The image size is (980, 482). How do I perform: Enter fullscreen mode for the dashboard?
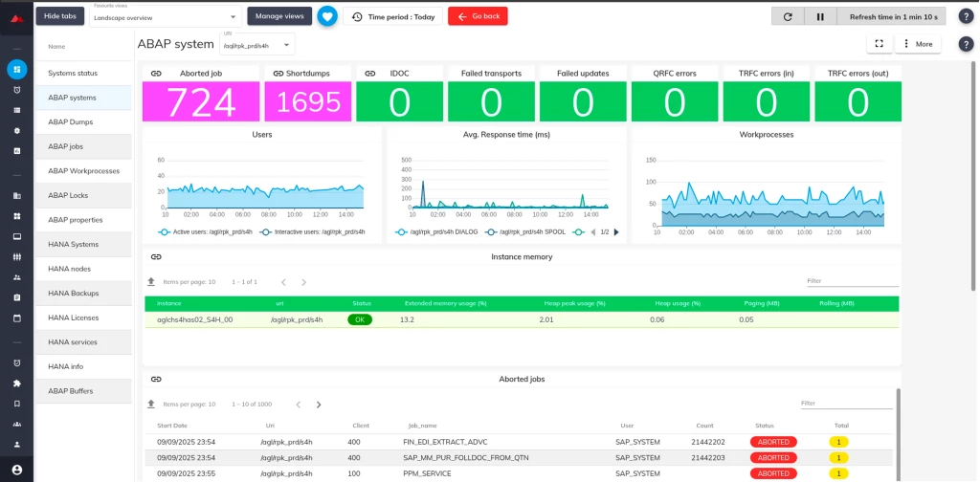[x=879, y=44]
